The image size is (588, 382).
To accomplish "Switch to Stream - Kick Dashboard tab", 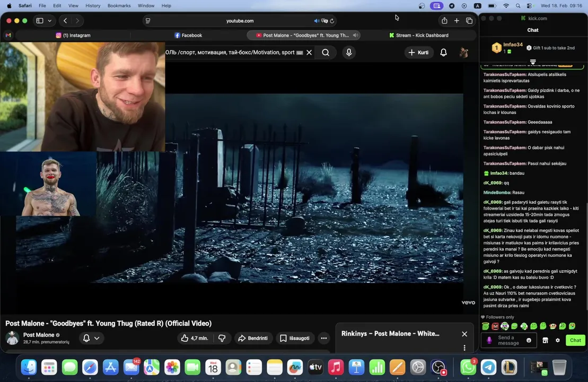I will 418,35.
